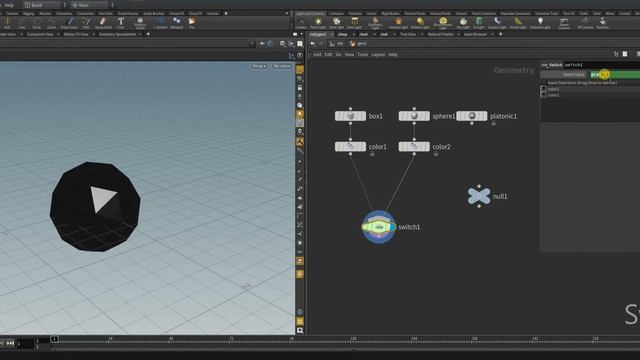Click the network back arrow icon

tap(313, 44)
